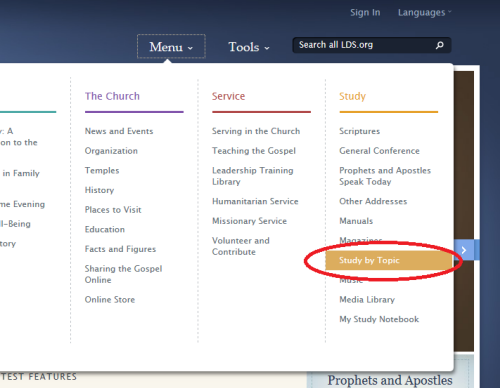The image size is (500, 388).
Task: Open the Languages dropdown
Action: (425, 13)
